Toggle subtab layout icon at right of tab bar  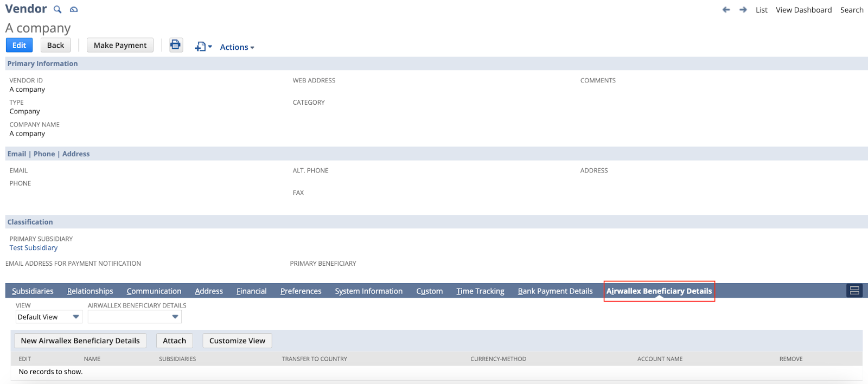[x=854, y=291]
